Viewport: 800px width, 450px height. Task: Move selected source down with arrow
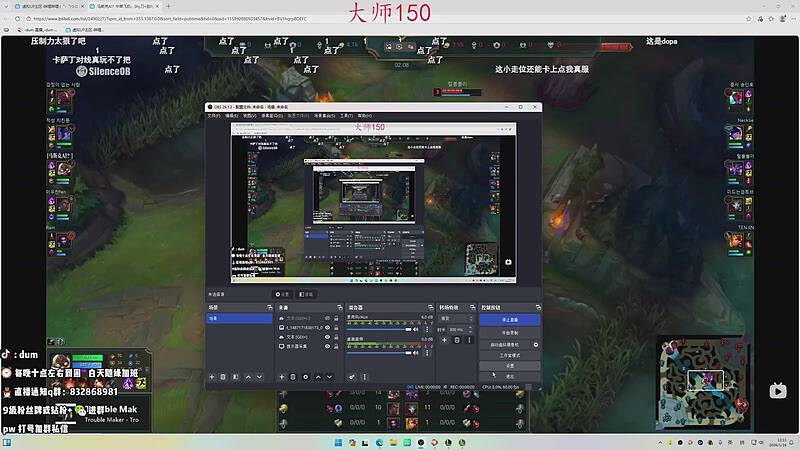328,377
